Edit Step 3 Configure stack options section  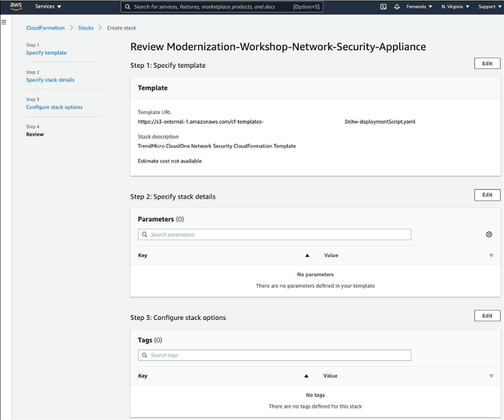pos(487,315)
